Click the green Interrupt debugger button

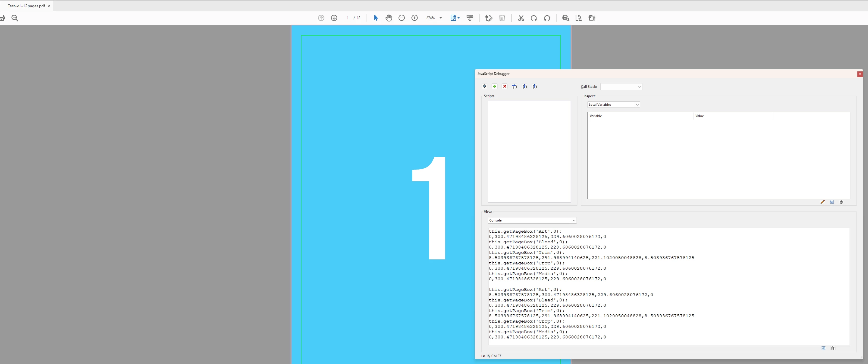tap(494, 87)
